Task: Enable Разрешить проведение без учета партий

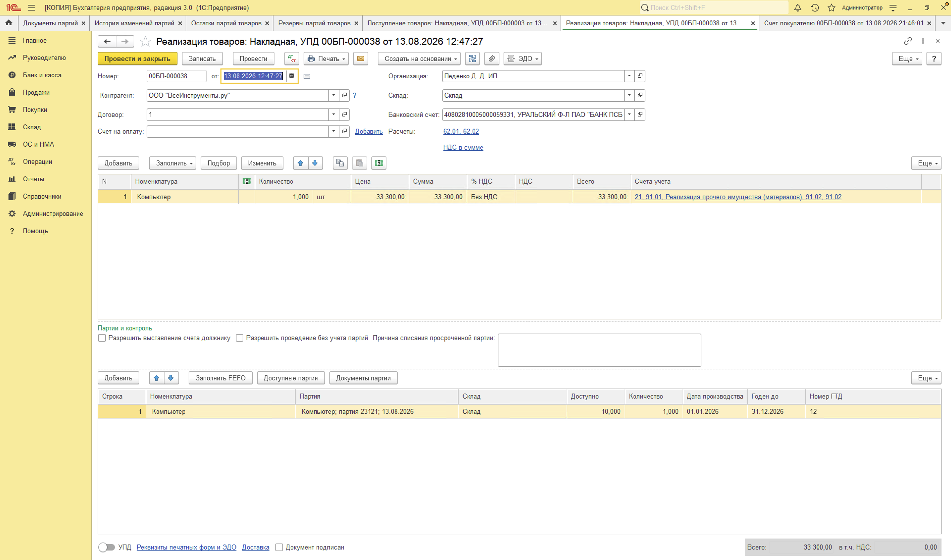Action: (x=240, y=338)
